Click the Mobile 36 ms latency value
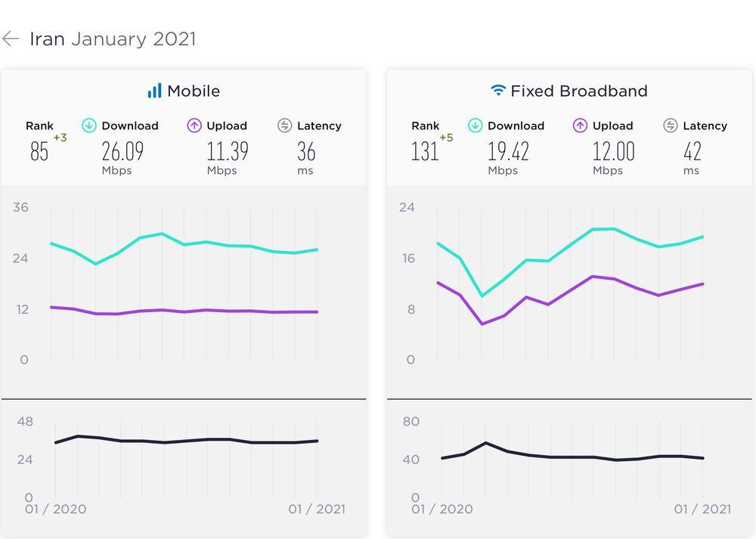Image resolution: width=756 pixels, height=539 pixels. [x=306, y=152]
